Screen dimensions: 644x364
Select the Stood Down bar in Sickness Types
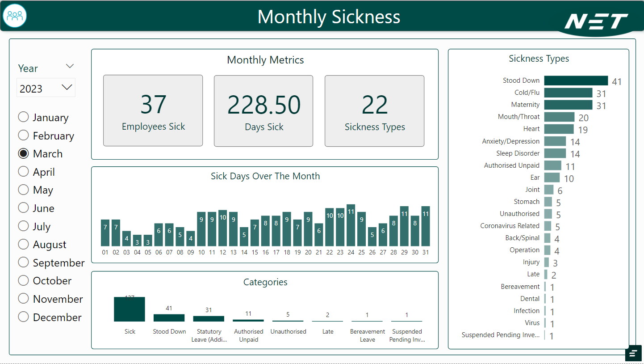(576, 80)
